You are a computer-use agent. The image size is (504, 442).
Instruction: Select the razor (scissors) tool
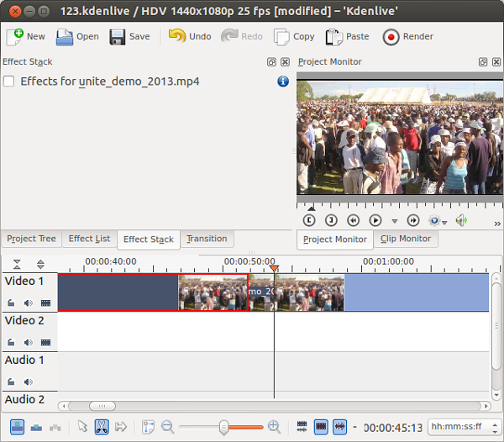[x=101, y=427]
